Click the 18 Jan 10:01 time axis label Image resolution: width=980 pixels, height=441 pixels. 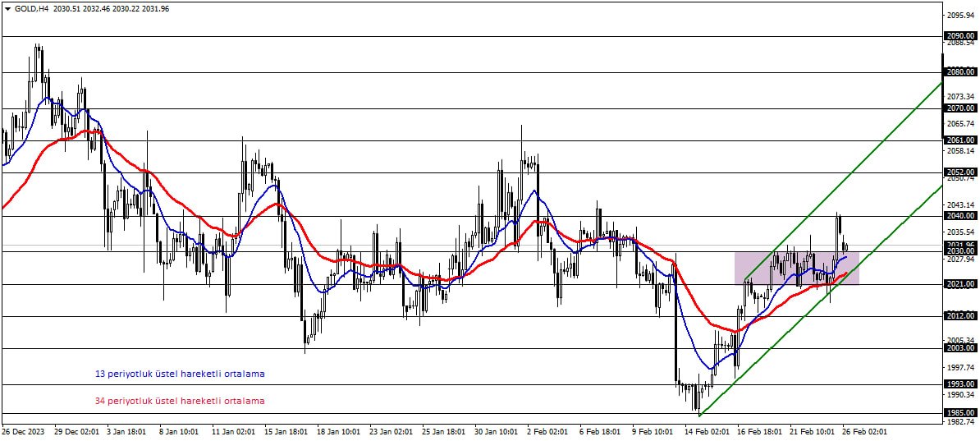339,432
